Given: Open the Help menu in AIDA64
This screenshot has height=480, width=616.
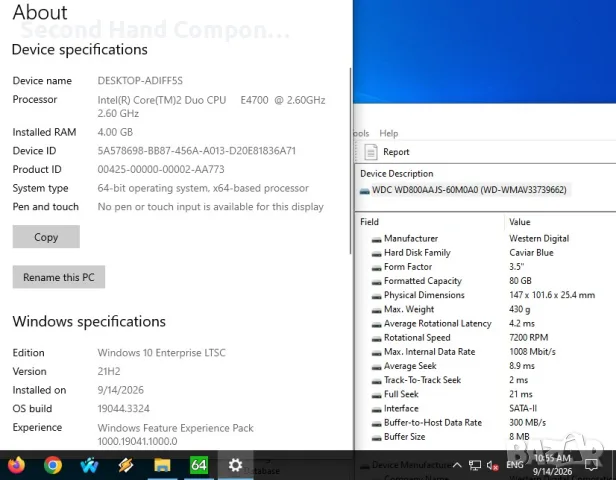Looking at the screenshot, I should 389,134.
